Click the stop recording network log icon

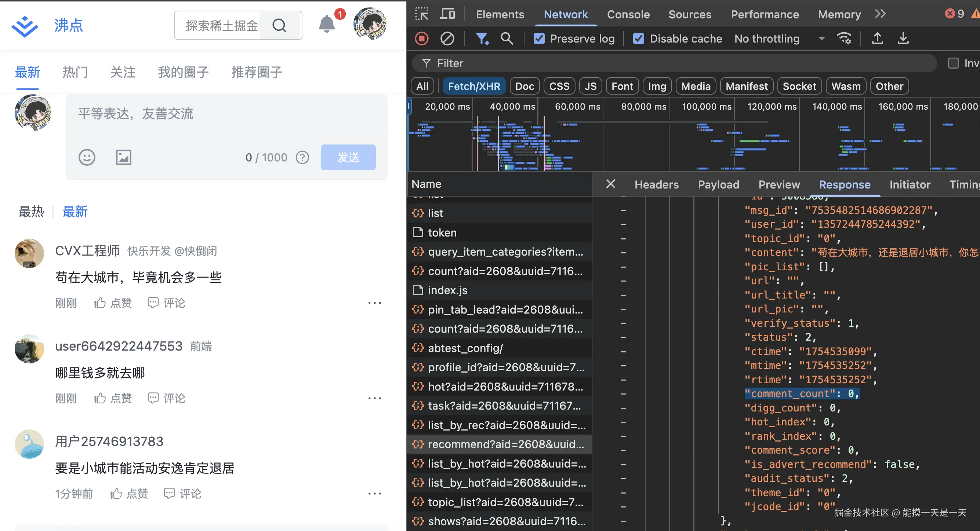[x=421, y=39]
